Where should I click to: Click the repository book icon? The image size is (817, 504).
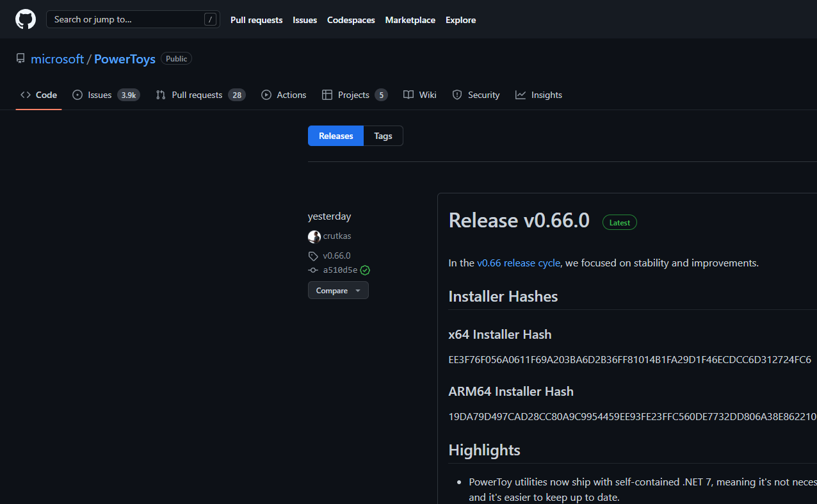20,59
